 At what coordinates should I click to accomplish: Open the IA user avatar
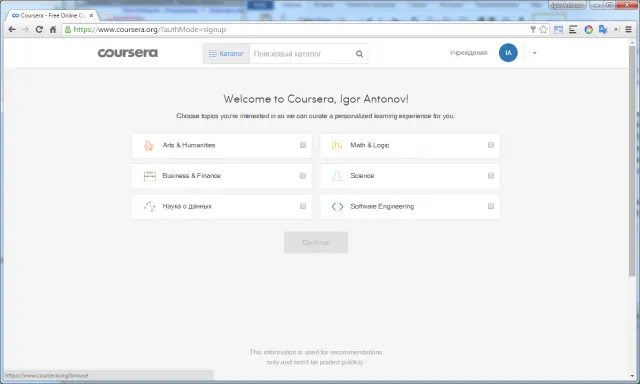coord(508,53)
